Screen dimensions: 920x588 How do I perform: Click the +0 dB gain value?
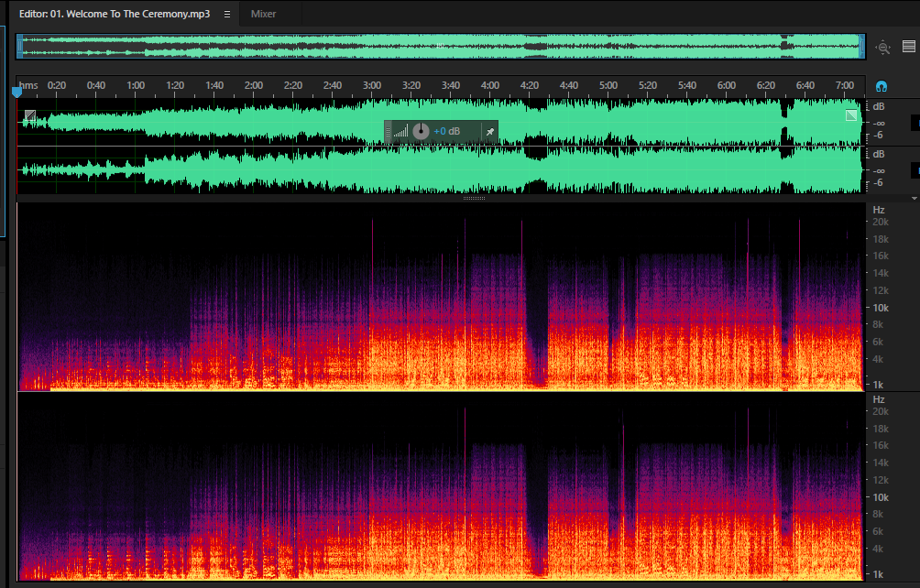tap(446, 131)
